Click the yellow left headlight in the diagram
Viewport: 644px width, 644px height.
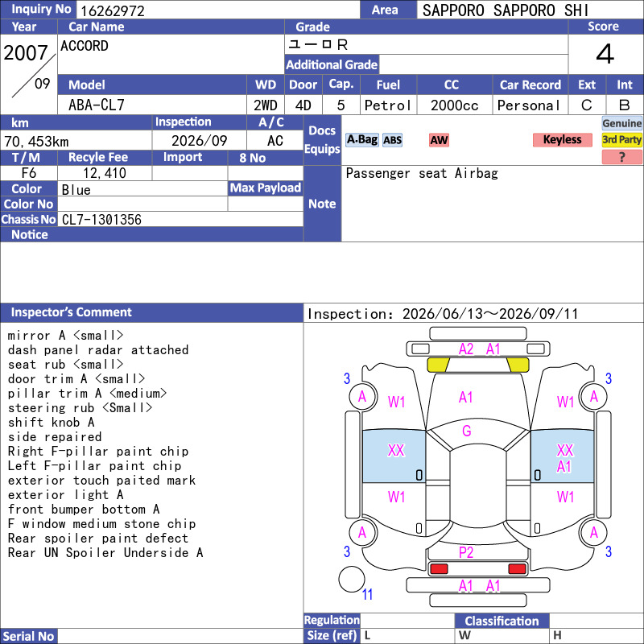[438, 365]
